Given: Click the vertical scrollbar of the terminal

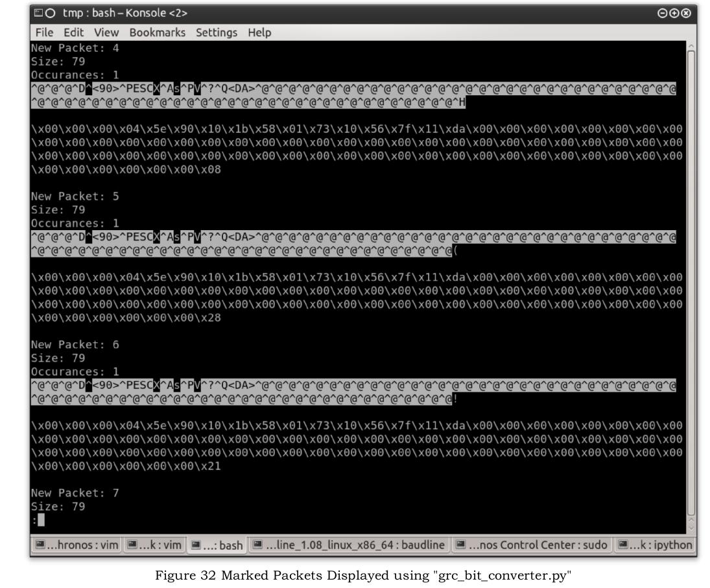Looking at the screenshot, I should 691,283.
